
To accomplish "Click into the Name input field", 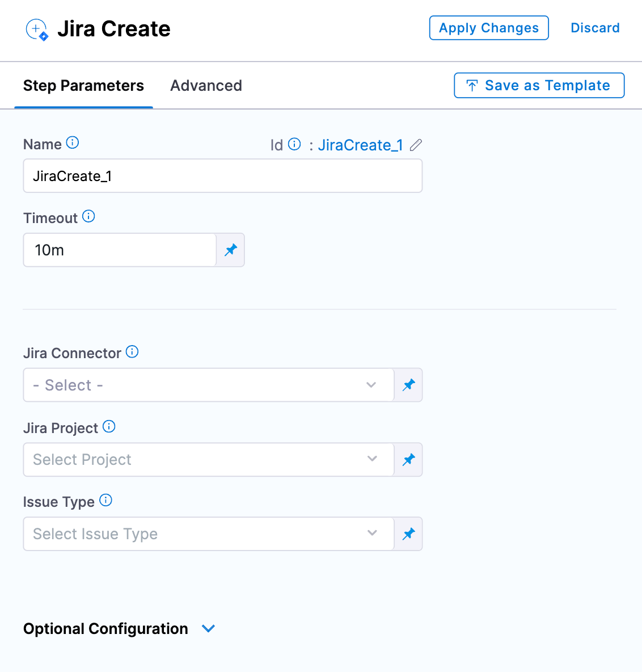I will (x=222, y=176).
